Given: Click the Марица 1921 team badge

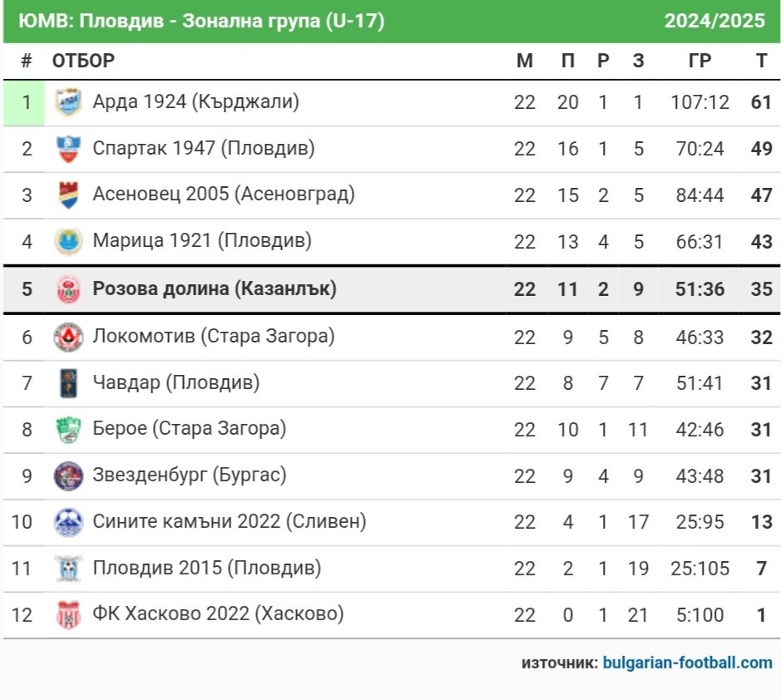Looking at the screenshot, I should (x=68, y=241).
